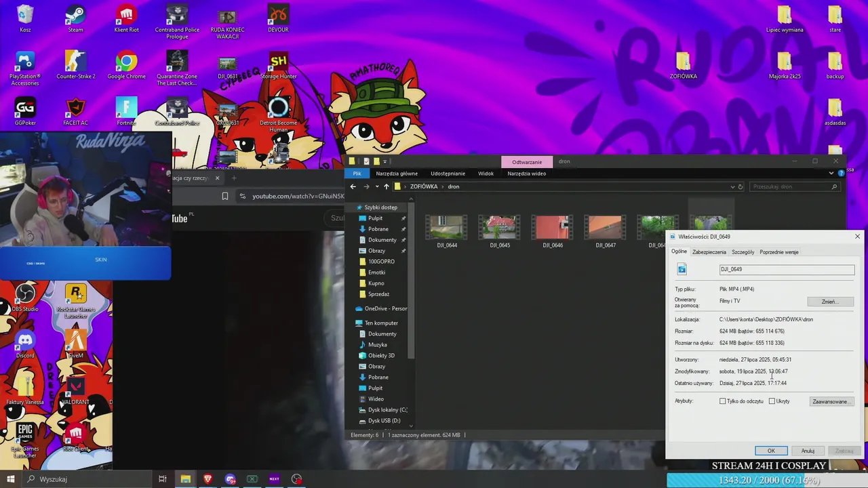The image size is (868, 488).
Task: Select the DJI_0647 video file
Action: click(606, 232)
